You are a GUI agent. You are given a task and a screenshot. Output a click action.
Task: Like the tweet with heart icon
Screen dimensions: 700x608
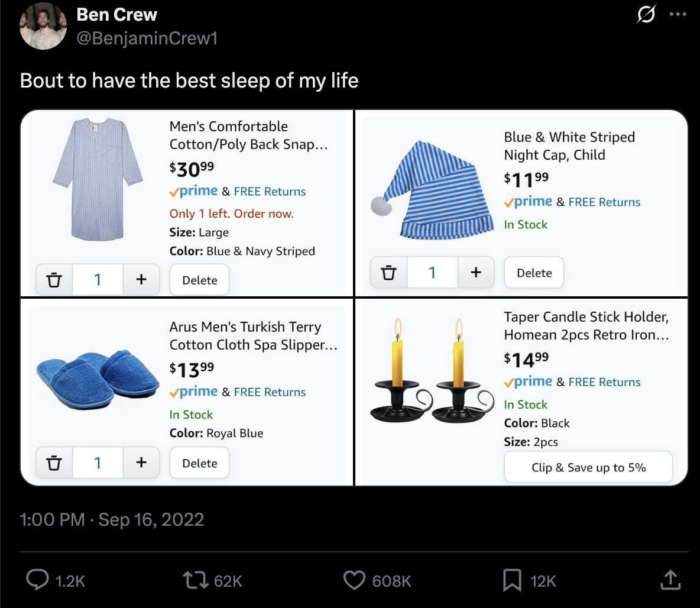pyautogui.click(x=354, y=580)
